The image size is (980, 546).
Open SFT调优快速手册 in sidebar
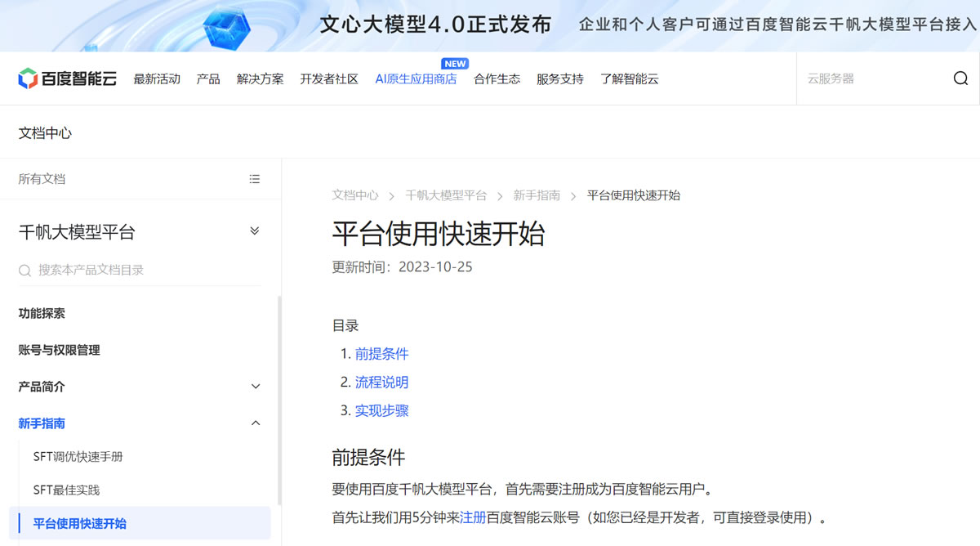point(78,457)
